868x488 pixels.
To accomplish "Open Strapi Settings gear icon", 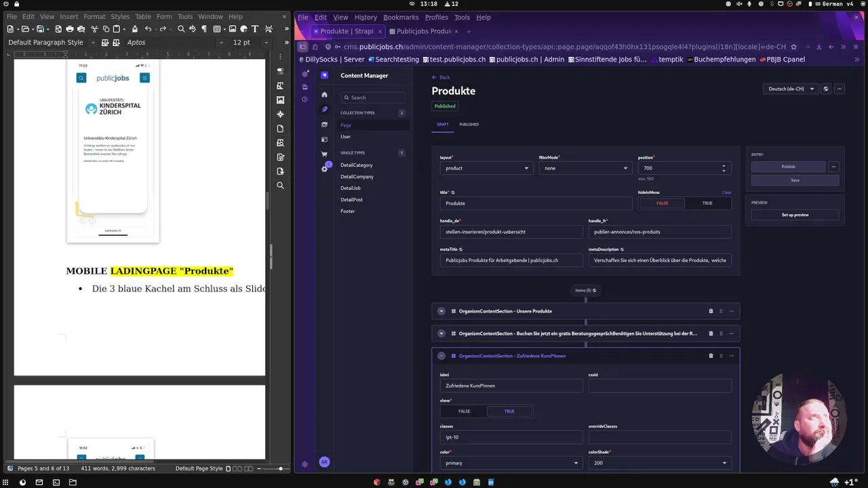I will (324, 169).
